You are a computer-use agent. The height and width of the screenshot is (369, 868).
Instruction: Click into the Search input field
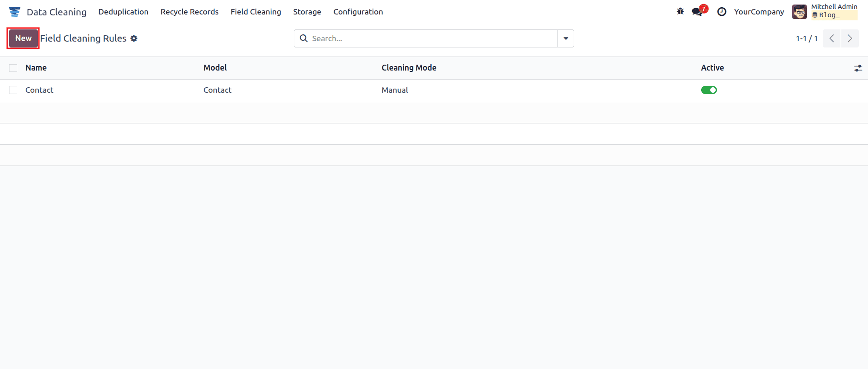point(433,38)
